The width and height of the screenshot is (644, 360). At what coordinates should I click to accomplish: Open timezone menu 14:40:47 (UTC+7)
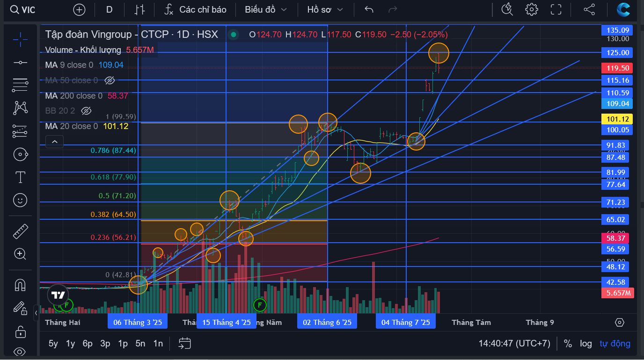point(514,344)
